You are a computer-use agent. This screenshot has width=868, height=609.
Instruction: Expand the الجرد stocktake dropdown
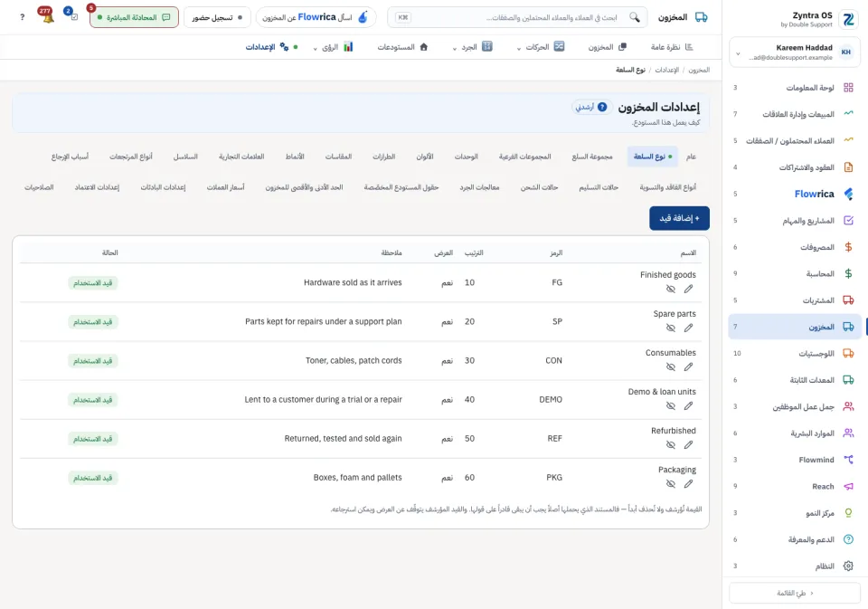coord(472,47)
